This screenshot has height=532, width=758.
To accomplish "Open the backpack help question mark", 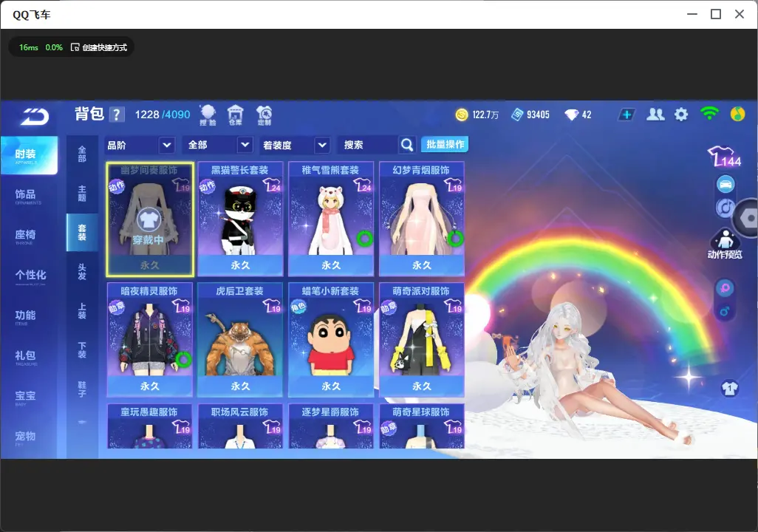I will coord(117,115).
